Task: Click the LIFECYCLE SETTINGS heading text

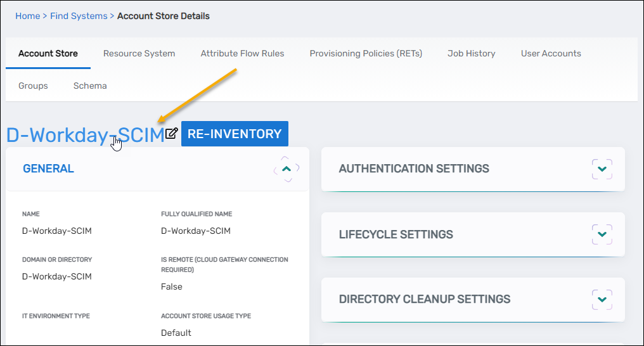Action: 396,234
